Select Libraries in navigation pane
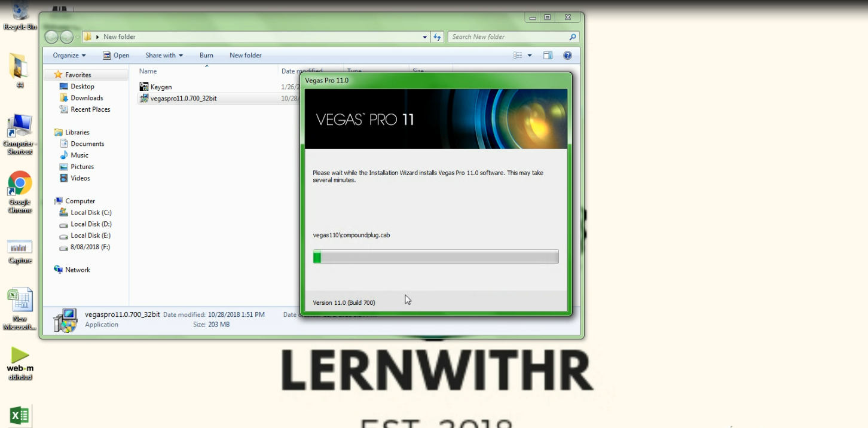The width and height of the screenshot is (868, 428). (x=78, y=133)
